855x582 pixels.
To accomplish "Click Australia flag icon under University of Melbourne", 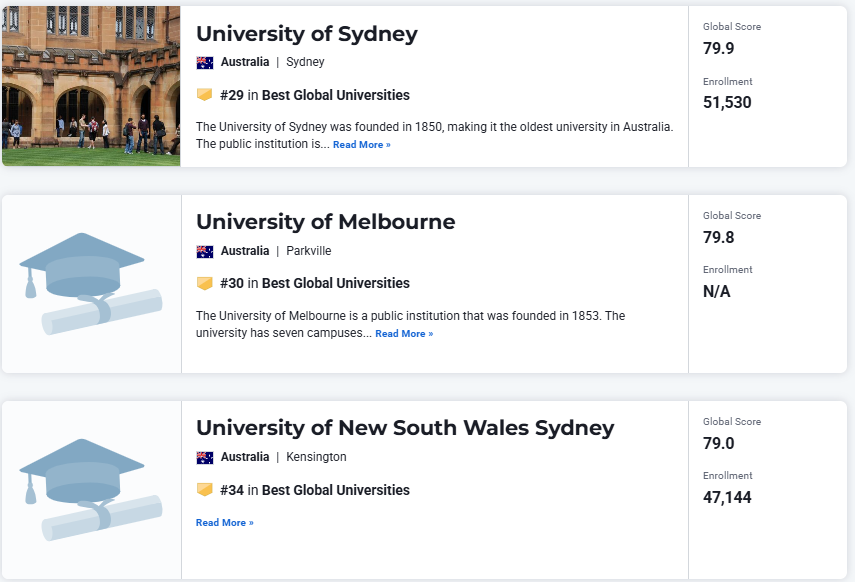I will point(205,251).
